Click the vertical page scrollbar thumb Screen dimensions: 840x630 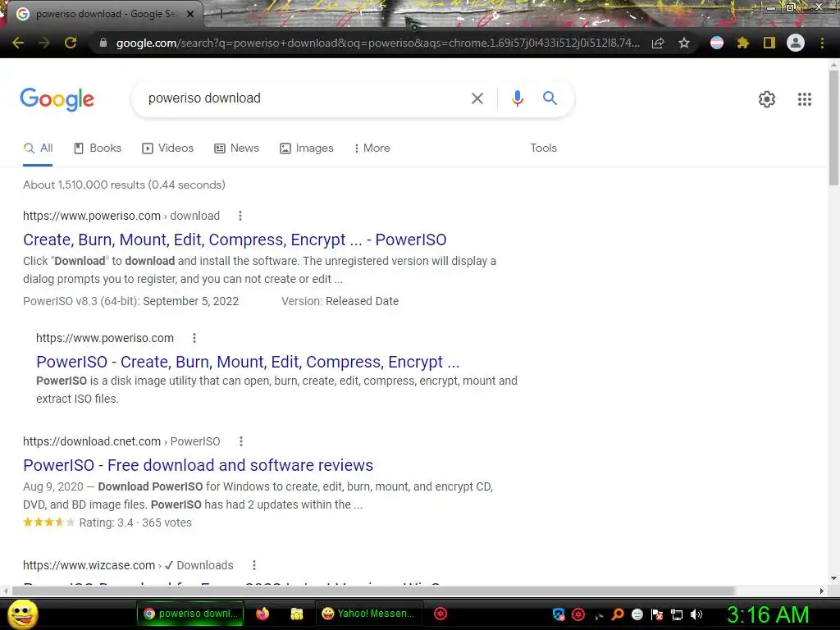coord(833,127)
